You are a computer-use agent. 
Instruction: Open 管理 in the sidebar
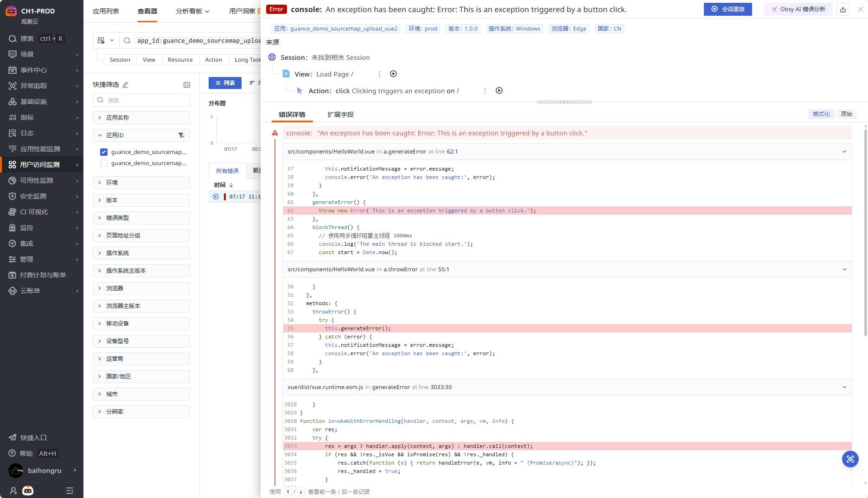click(42, 259)
